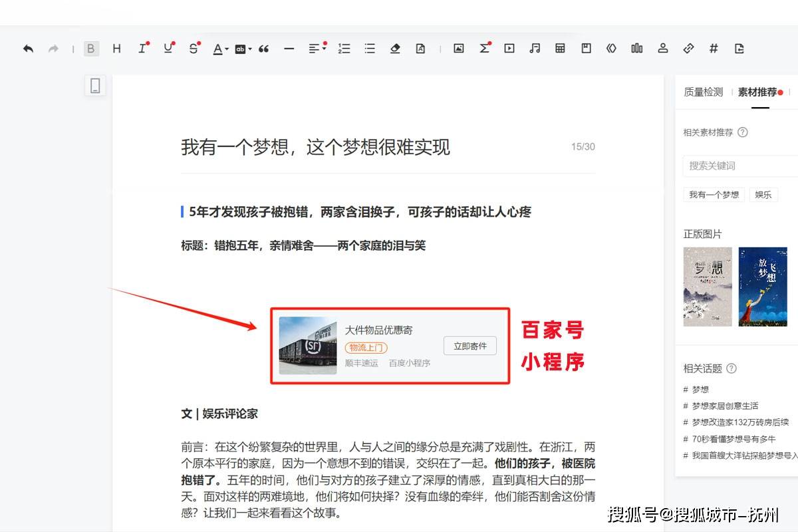The height and width of the screenshot is (532, 798).
Task: Toggle bold formatting button B
Action: (91, 49)
